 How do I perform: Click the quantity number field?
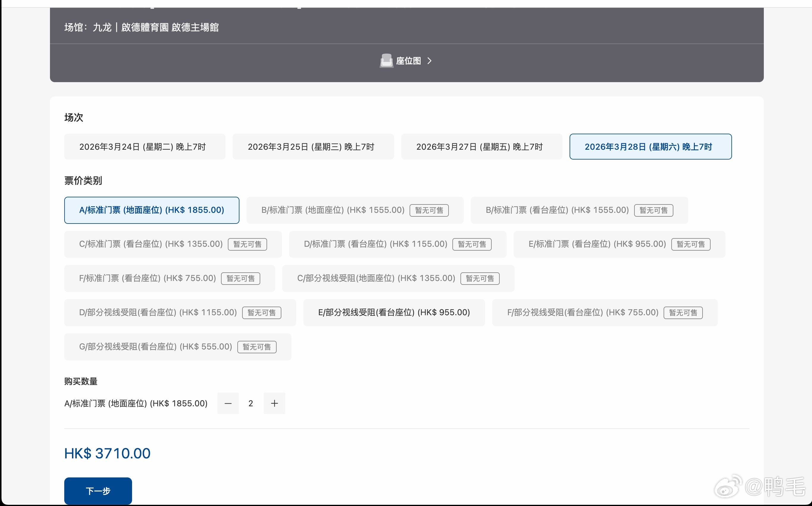point(251,403)
